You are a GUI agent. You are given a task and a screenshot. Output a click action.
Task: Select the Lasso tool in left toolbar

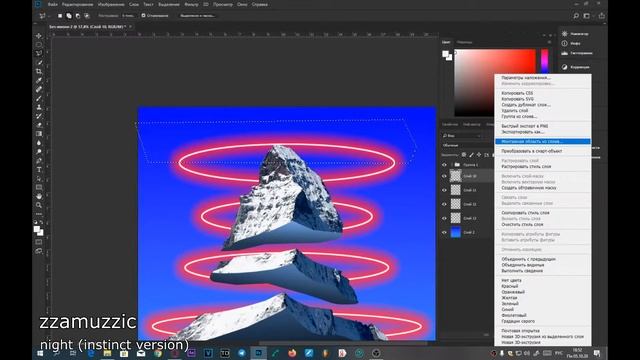39,53
